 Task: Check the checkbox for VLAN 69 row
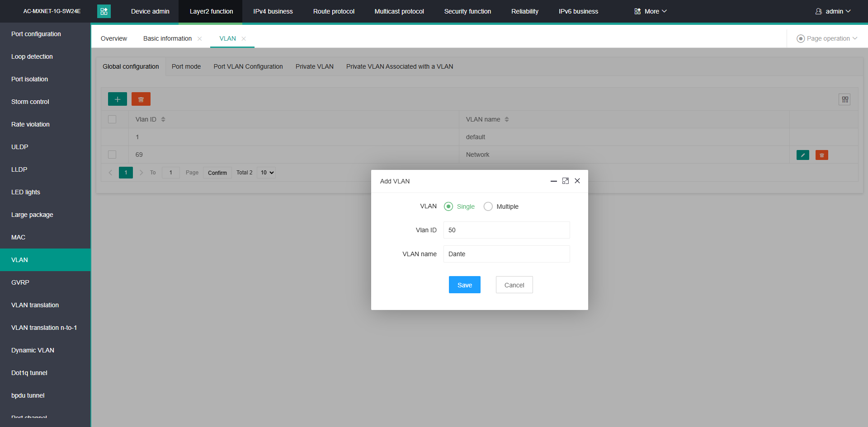112,155
